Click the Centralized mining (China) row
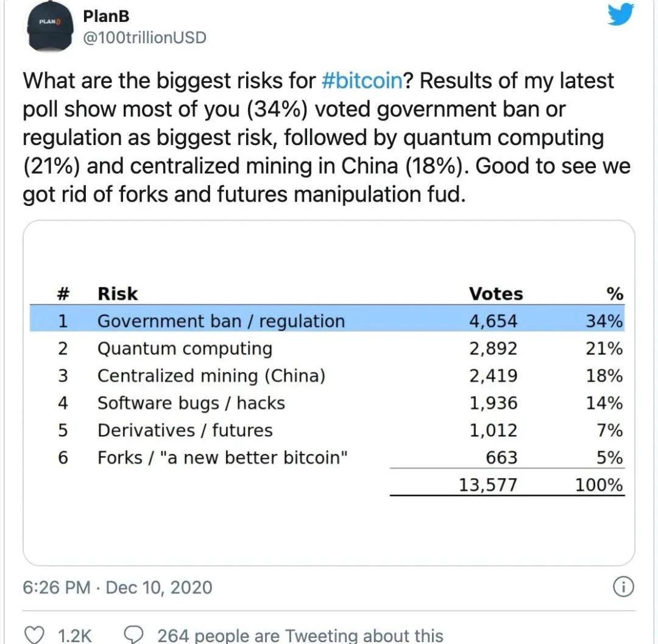The height and width of the screenshot is (644, 658). click(211, 376)
